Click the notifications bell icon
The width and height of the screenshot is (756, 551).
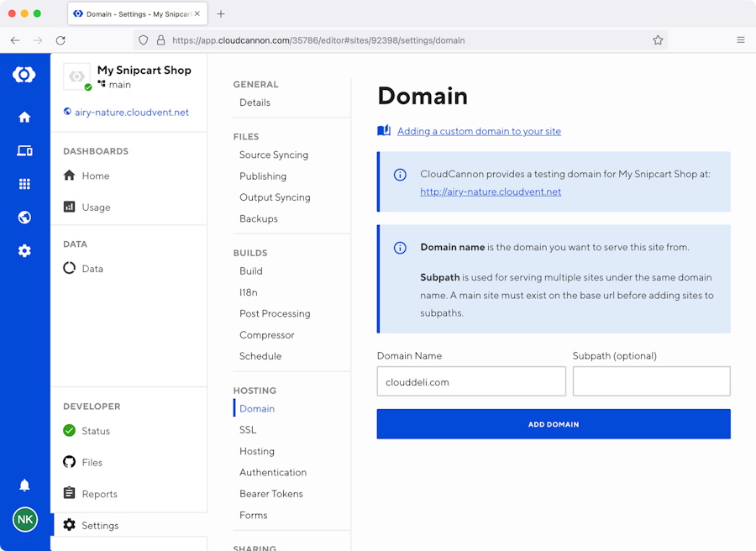24,485
